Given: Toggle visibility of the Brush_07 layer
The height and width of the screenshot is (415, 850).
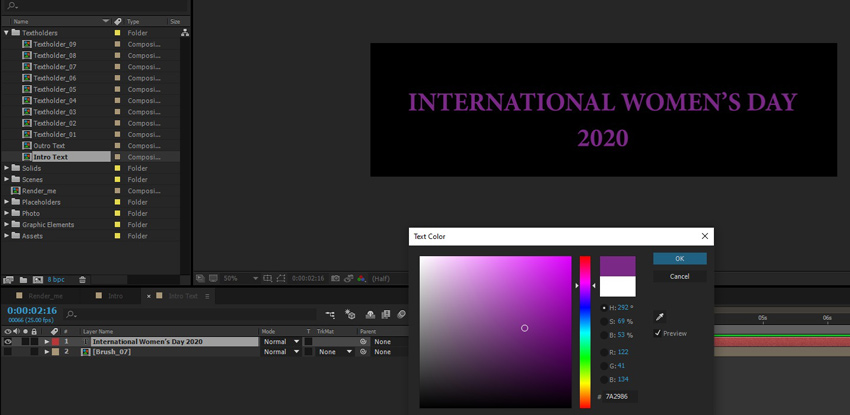Looking at the screenshot, I should 8,352.
